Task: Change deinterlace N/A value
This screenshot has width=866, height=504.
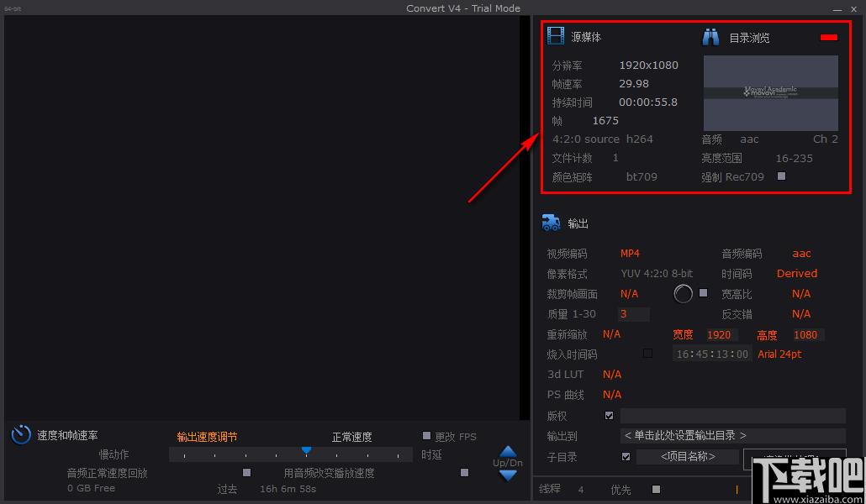Action: point(800,313)
